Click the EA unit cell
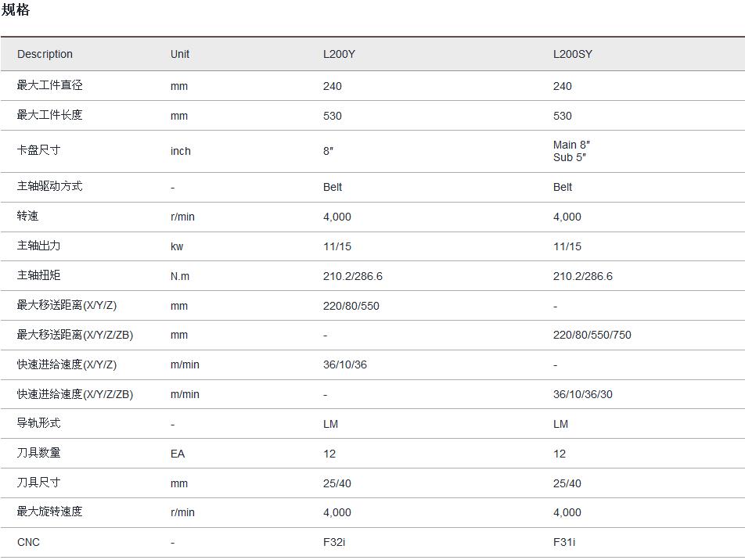The width and height of the screenshot is (745, 560). [x=177, y=454]
